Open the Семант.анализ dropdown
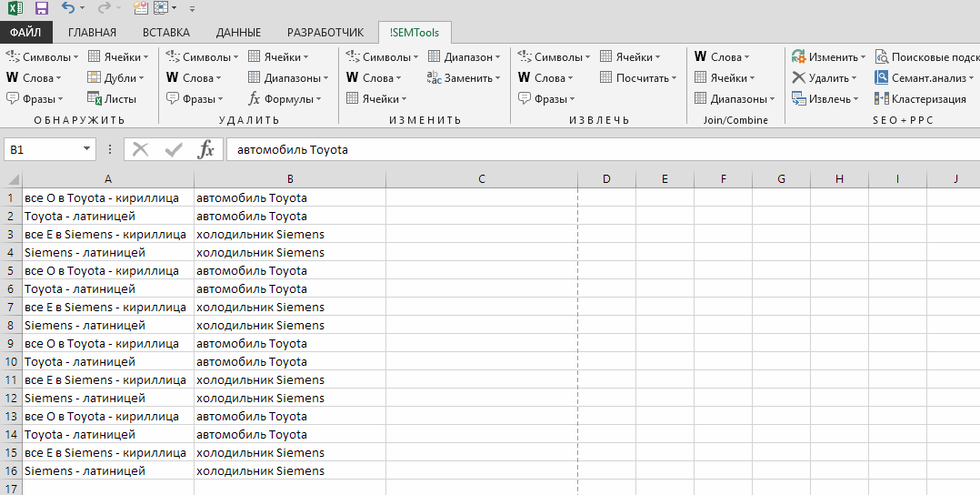 pyautogui.click(x=925, y=77)
